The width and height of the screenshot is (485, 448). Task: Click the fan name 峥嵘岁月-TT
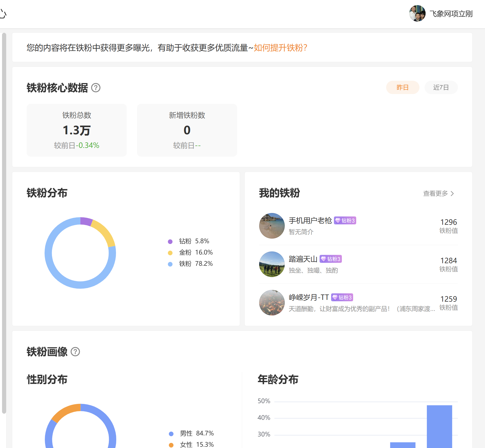pos(309,297)
